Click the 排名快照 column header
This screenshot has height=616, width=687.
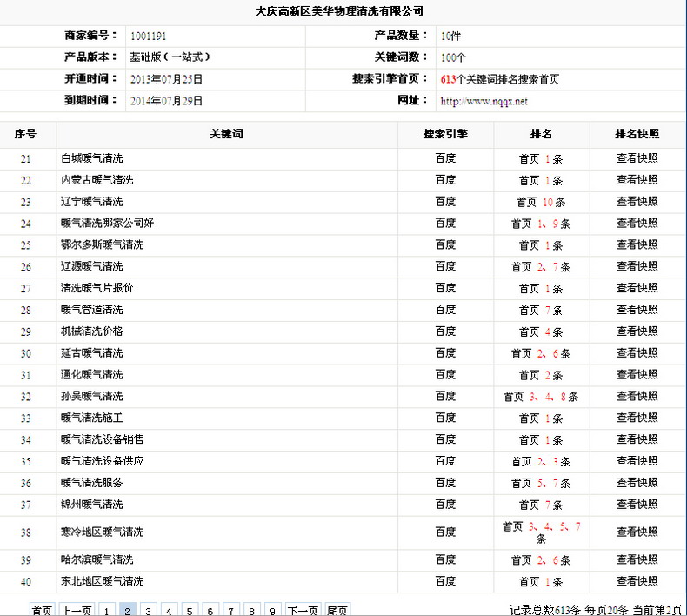pos(637,134)
